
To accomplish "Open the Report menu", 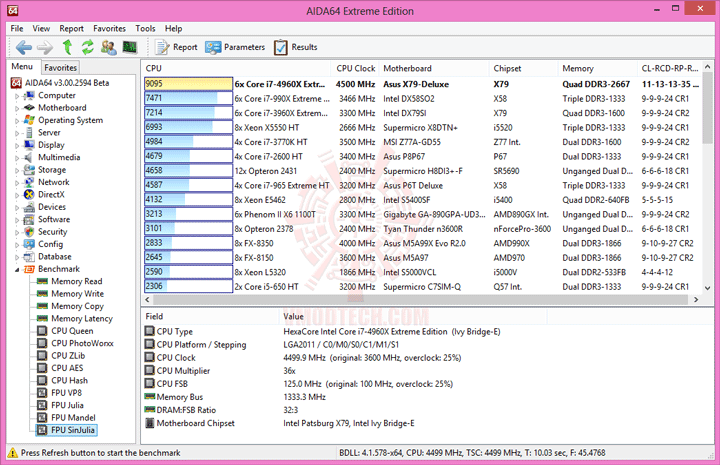I will 72,28.
